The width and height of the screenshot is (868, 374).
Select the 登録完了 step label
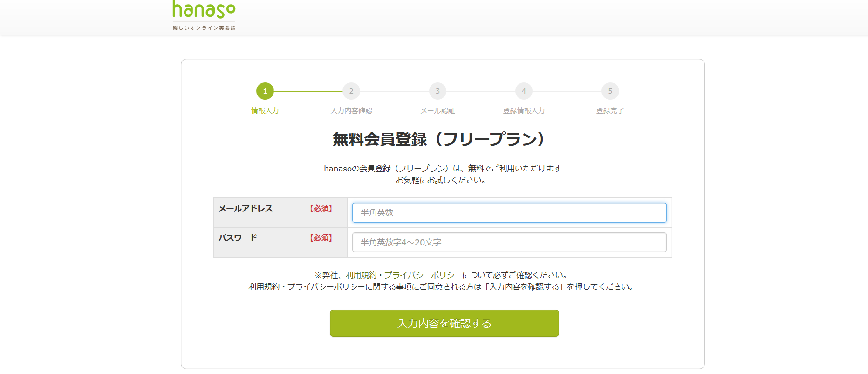click(610, 111)
